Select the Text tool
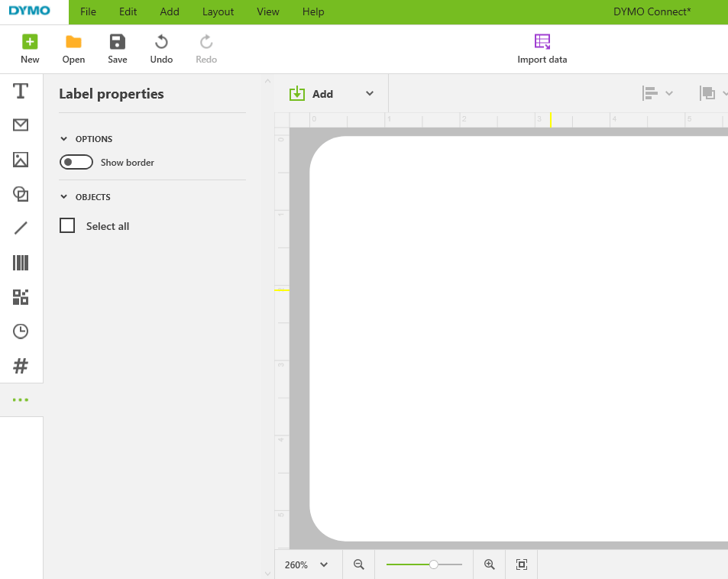 click(21, 90)
